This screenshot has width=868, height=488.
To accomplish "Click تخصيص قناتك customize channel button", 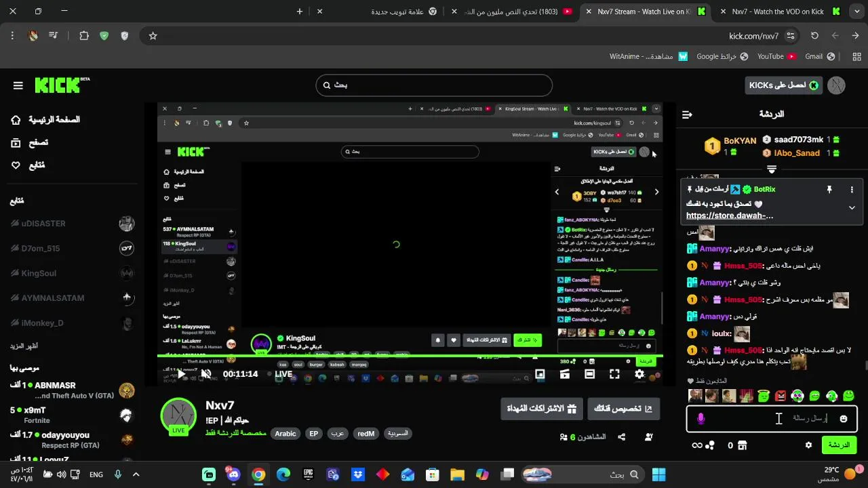I will [x=623, y=409].
